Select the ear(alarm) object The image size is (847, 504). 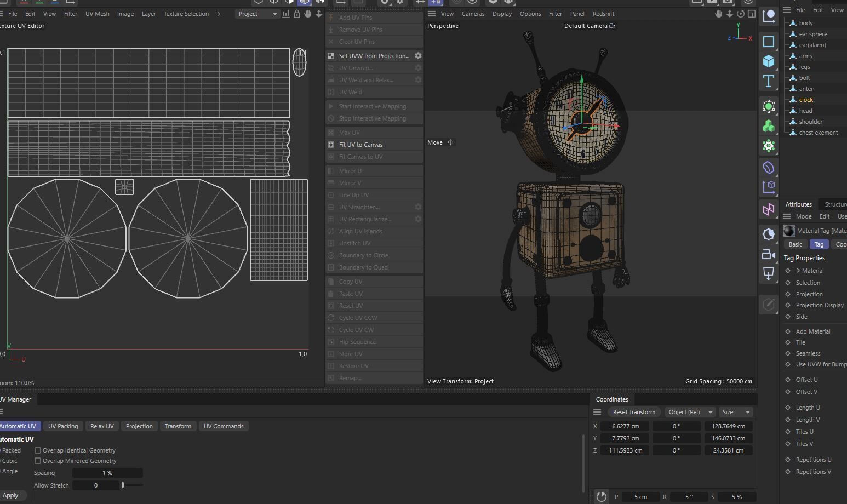tap(812, 45)
